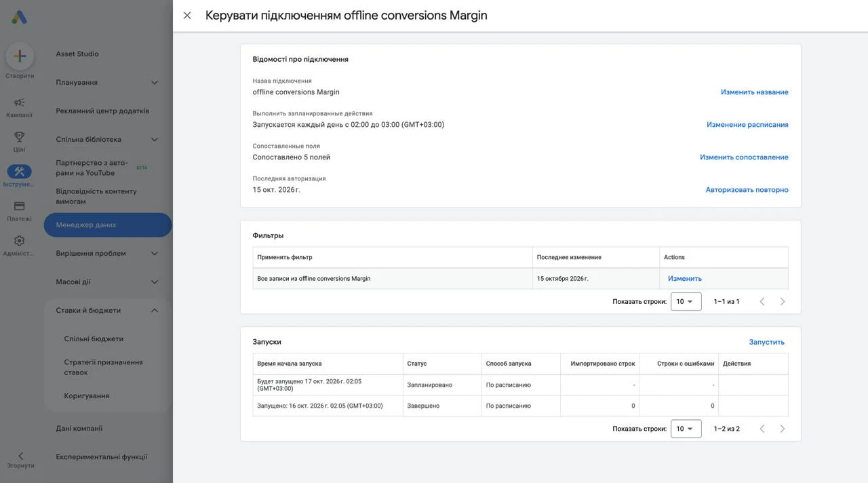
Task: Expand Масові дії section
Action: coord(154,282)
